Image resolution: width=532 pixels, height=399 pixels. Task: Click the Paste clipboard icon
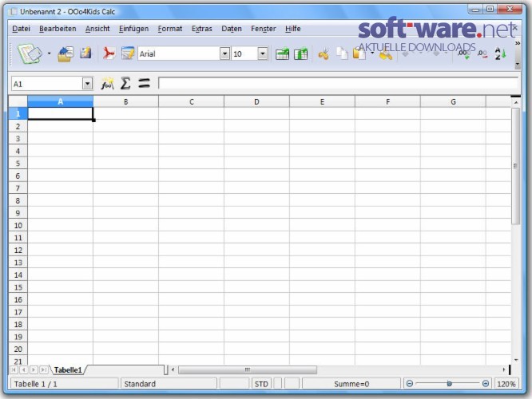click(x=359, y=53)
